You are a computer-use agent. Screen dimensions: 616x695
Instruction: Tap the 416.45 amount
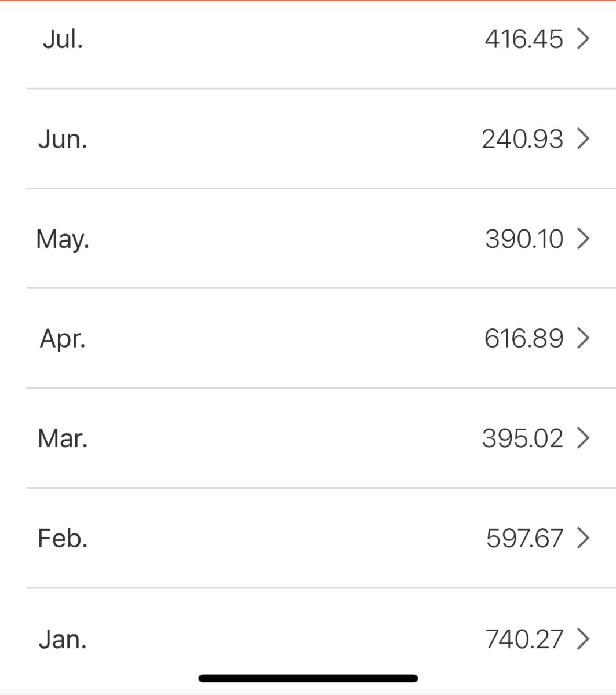tap(524, 39)
